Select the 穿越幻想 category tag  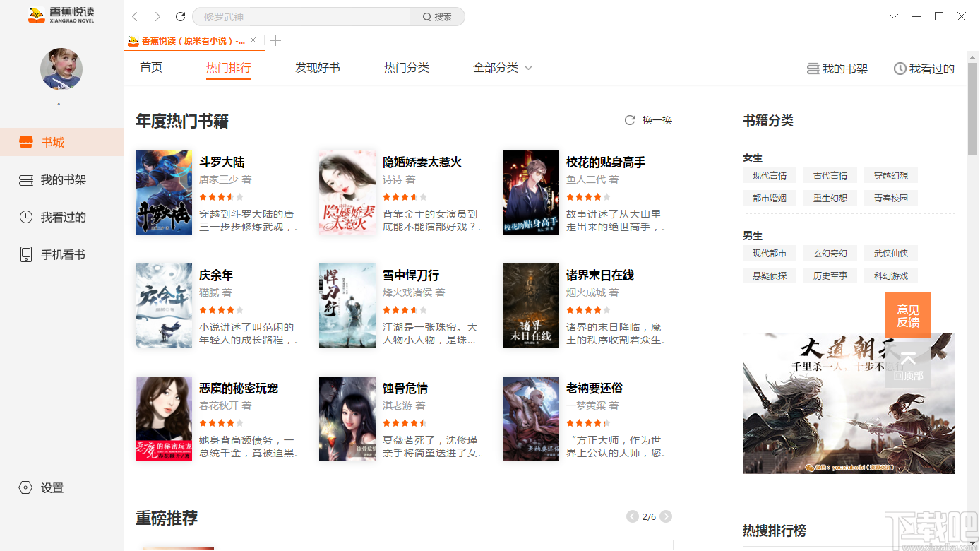click(891, 176)
